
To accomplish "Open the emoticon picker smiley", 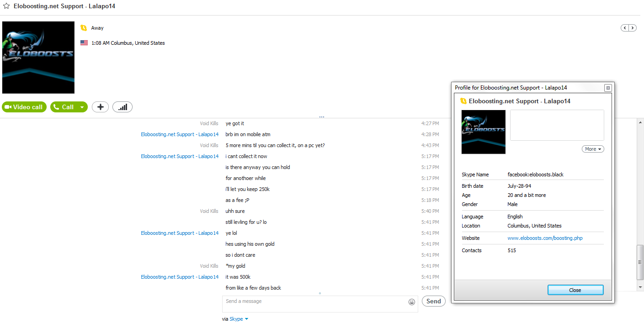I will point(412,302).
